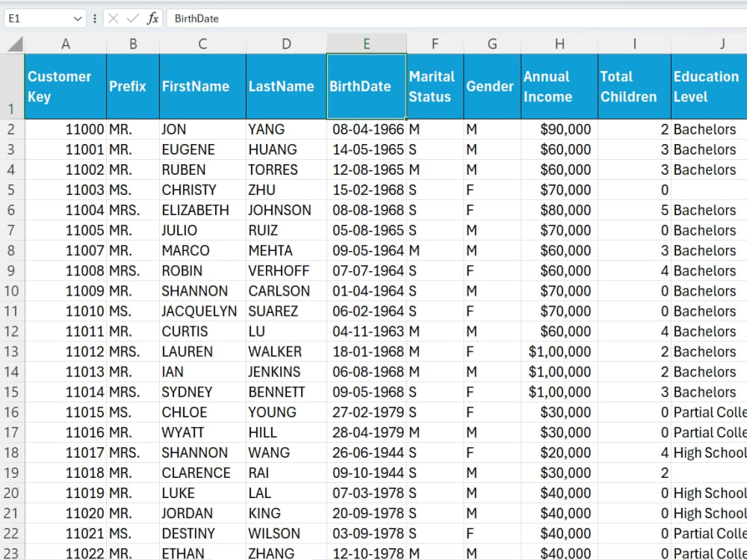Image resolution: width=747 pixels, height=560 pixels.
Task: Select column D header
Action: click(286, 44)
